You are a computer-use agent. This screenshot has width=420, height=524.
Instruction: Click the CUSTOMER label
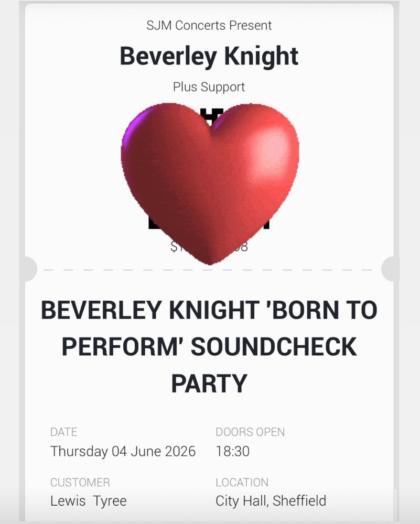pos(80,482)
